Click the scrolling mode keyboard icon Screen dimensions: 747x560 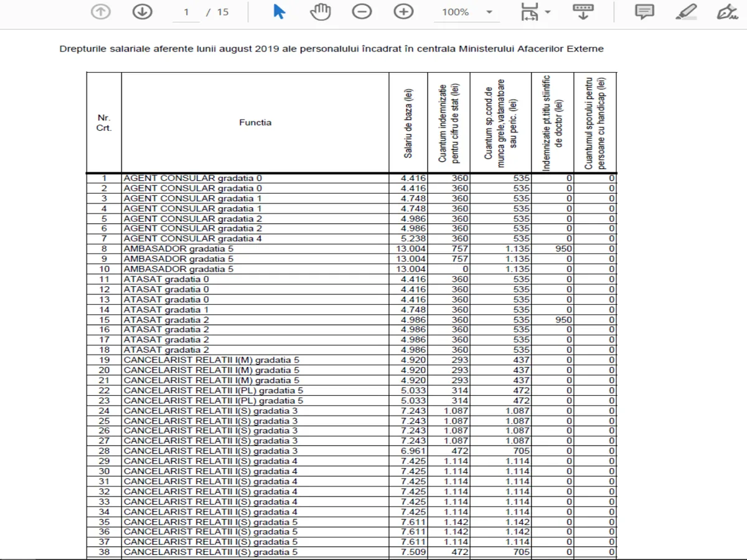(x=583, y=12)
